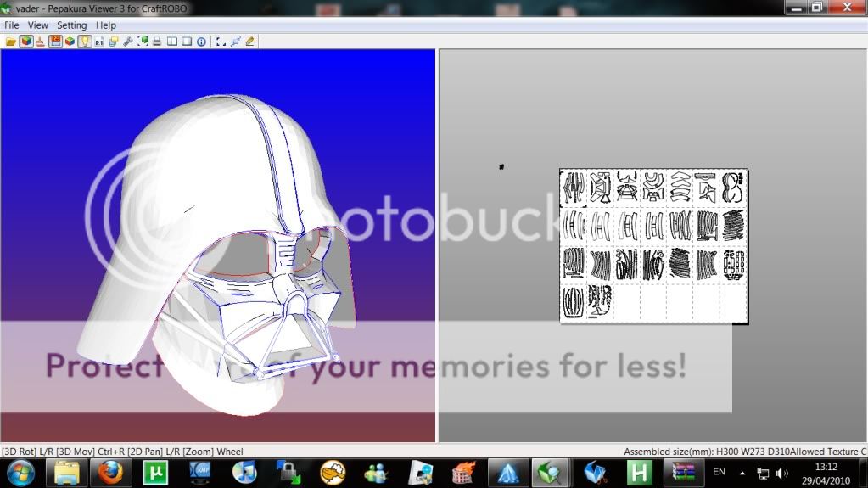Toggle the edge ID numbers icon

55,42
